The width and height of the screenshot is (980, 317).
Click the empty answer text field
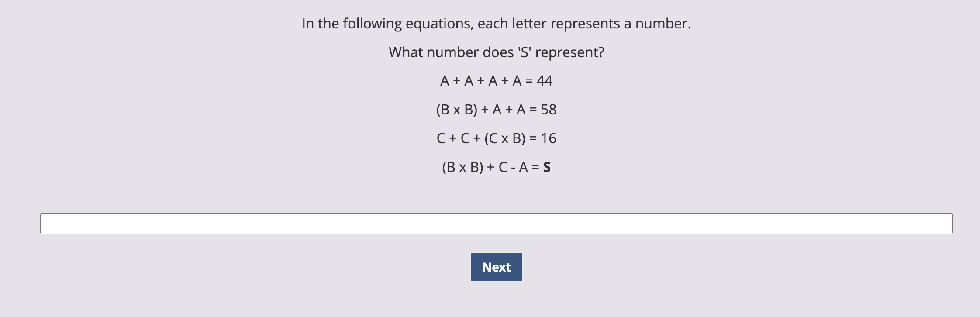pos(496,224)
